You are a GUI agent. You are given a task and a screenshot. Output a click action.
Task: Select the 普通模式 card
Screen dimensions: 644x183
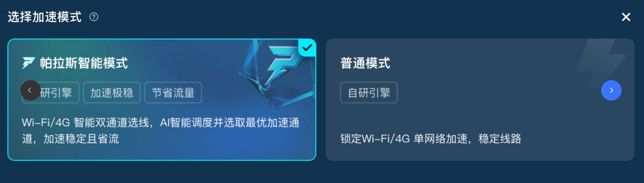click(480, 99)
